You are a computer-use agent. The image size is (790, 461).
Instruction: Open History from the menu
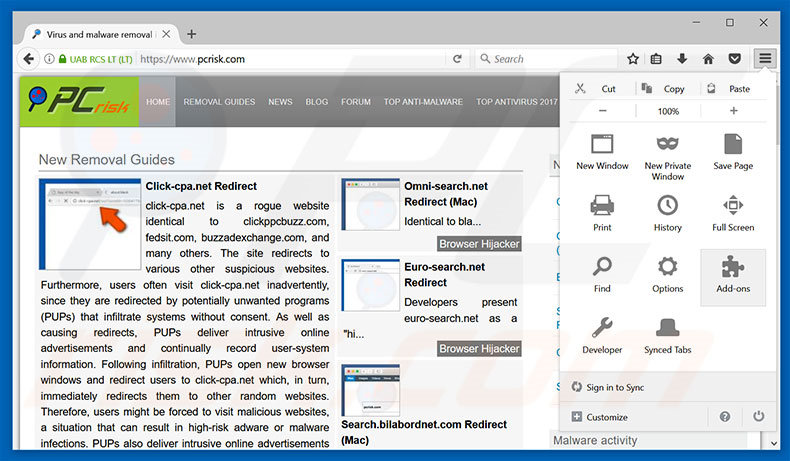668,213
